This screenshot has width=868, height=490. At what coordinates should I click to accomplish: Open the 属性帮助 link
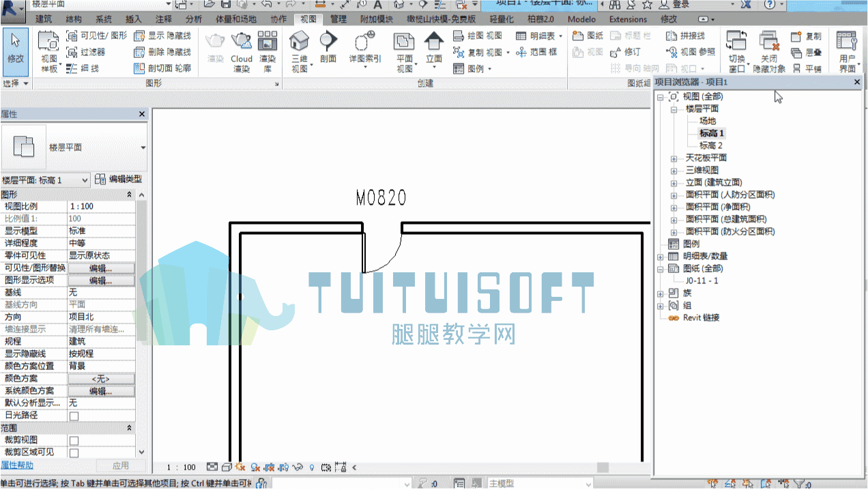[17, 465]
